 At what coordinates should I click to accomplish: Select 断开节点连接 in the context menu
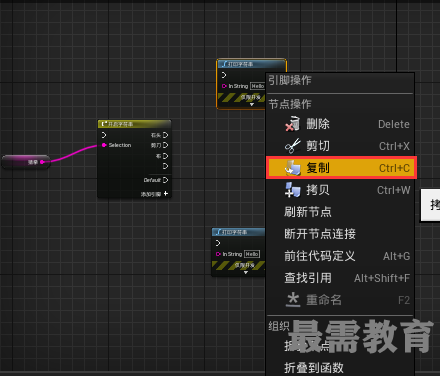click(340, 234)
